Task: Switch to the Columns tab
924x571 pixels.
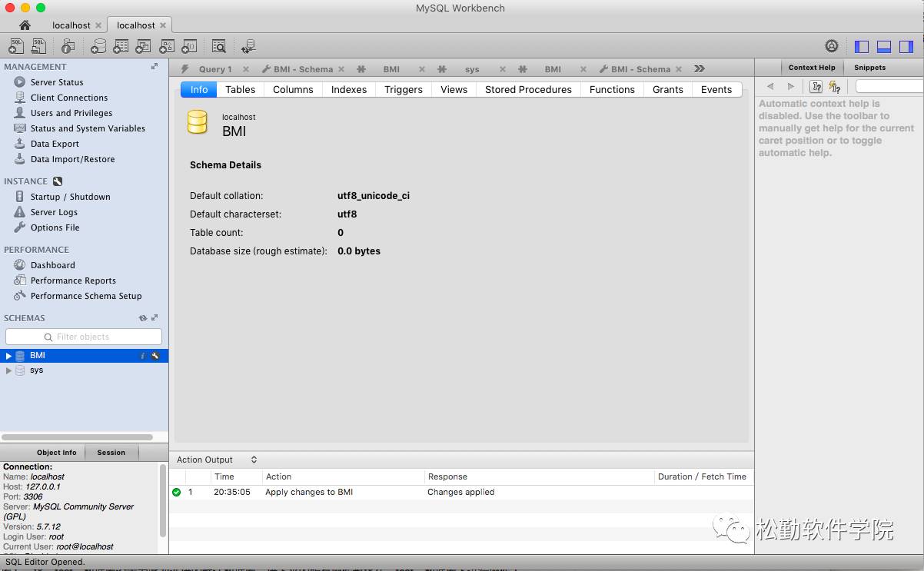Action: [293, 89]
